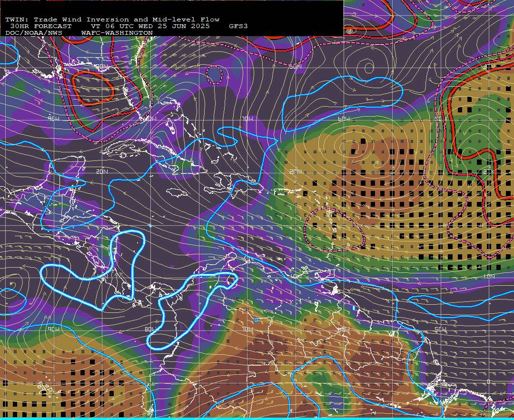Click the 70W longitude label over Colombia

click(247, 329)
